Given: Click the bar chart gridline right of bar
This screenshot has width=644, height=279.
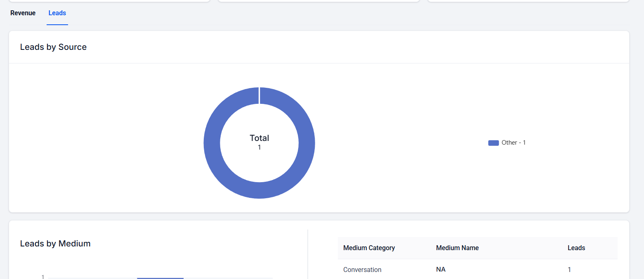Looking at the screenshot, I should [228, 278].
